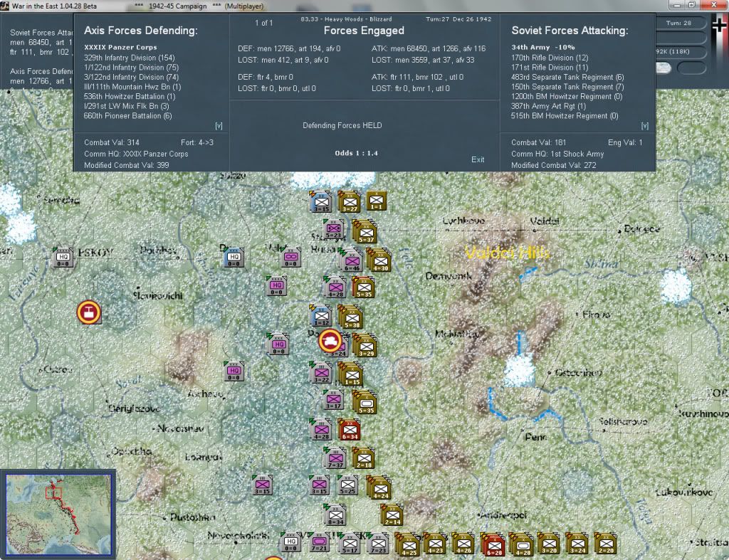729x560 pixels.
Task: Click the Demyansk town label on map
Action: tap(449, 276)
